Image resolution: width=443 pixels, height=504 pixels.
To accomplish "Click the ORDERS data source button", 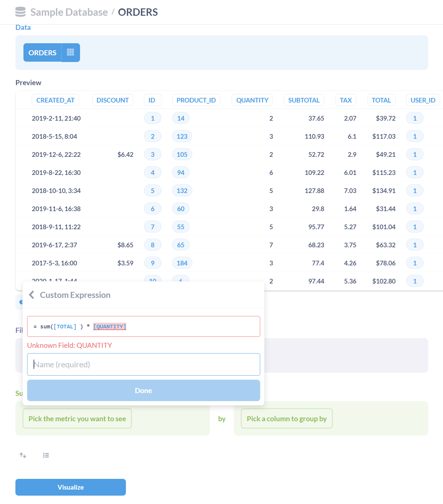I will point(43,53).
